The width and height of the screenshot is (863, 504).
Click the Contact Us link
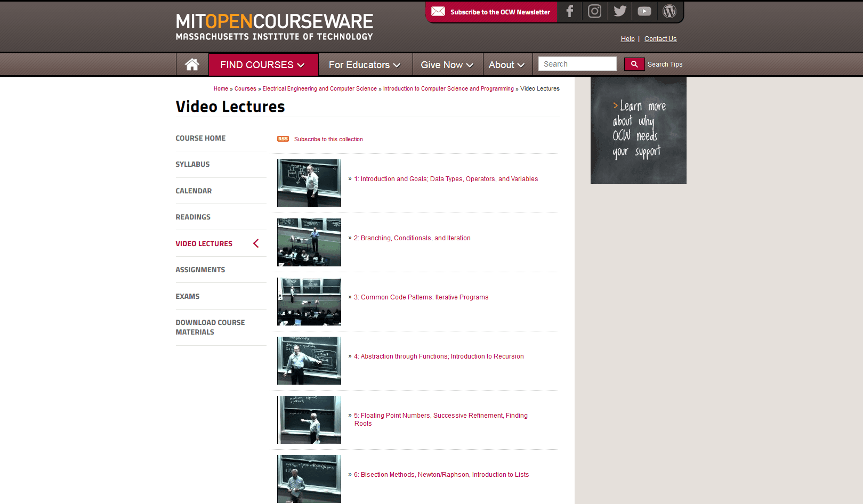pyautogui.click(x=660, y=38)
